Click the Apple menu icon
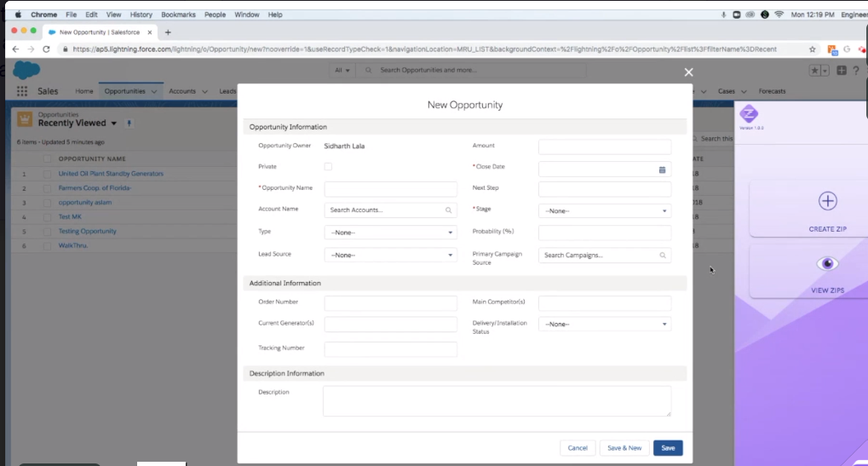This screenshot has height=466, width=868. click(x=18, y=15)
